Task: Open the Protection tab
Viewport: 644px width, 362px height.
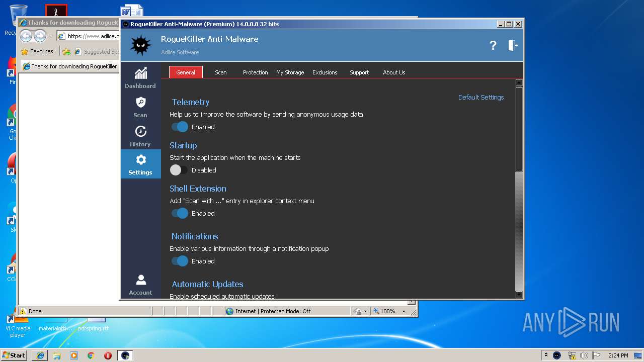Action: 256,72
